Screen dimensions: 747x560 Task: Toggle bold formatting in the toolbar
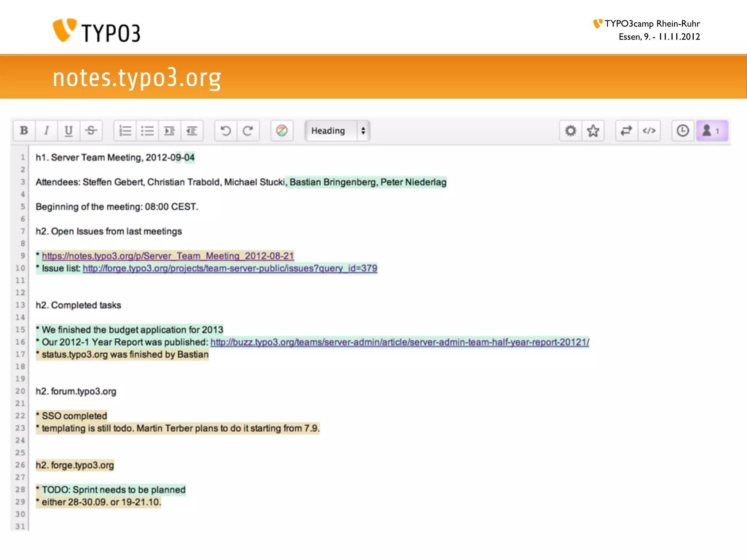24,131
